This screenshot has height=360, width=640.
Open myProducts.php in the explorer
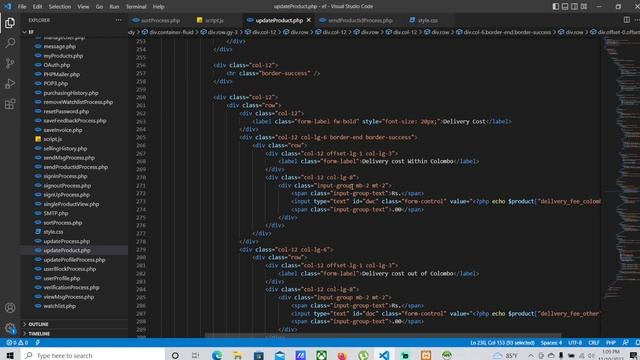[x=63, y=56]
